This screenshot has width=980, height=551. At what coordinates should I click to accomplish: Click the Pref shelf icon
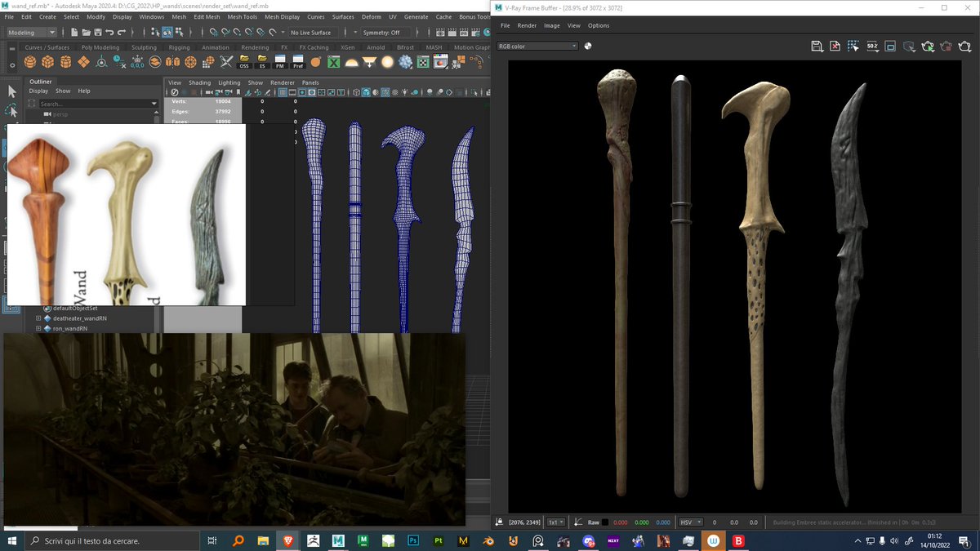298,62
